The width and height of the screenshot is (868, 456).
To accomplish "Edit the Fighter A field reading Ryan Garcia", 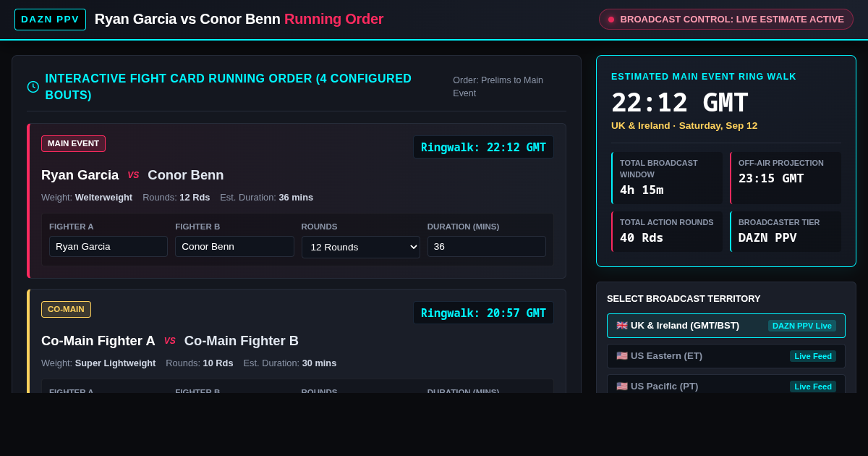I will click(109, 246).
